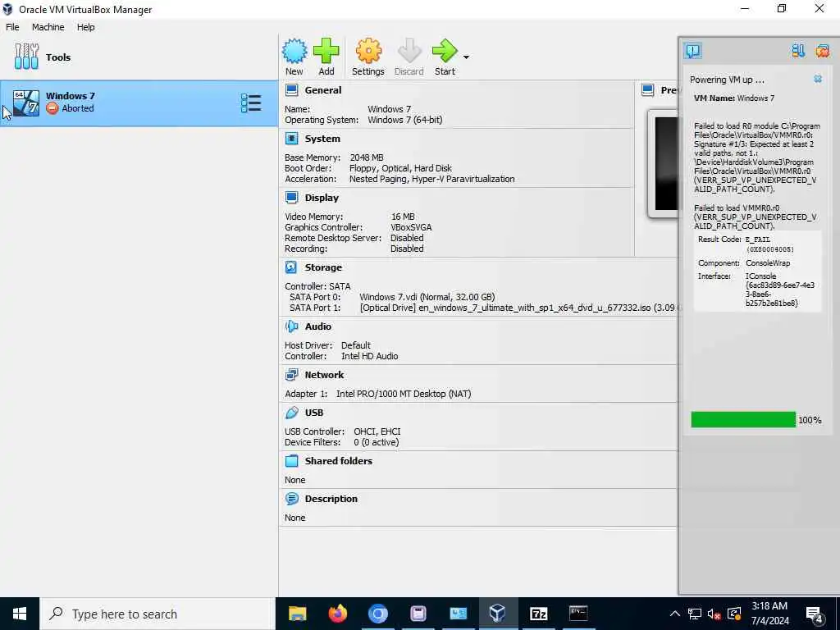Click the Storage section disk icon
Screen dimensions: 840x630
(x=291, y=267)
